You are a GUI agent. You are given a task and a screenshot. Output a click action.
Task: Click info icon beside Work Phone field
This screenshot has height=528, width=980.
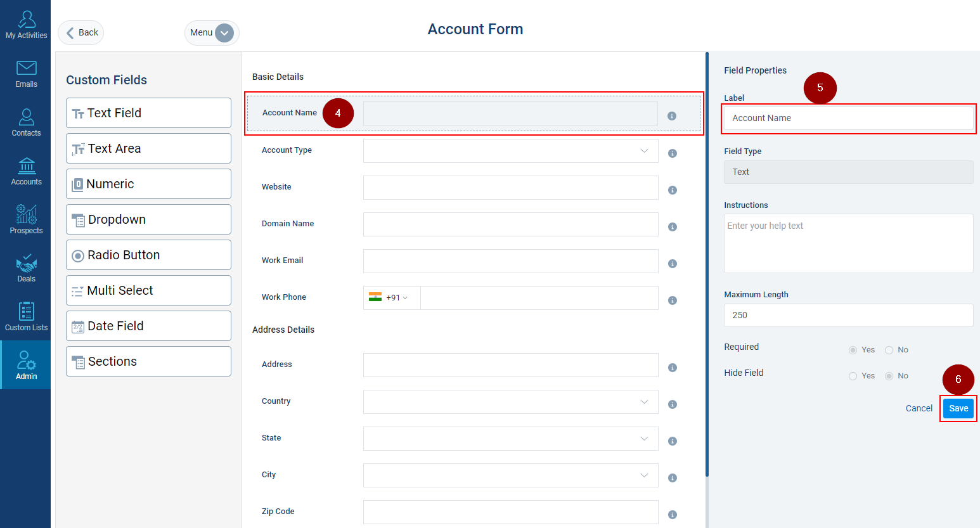tap(673, 300)
